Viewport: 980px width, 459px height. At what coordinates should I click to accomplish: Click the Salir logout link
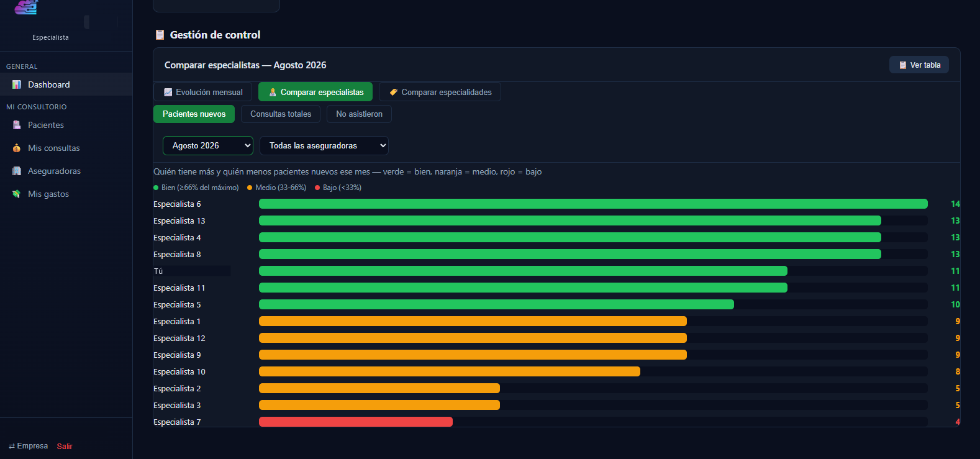coord(65,446)
